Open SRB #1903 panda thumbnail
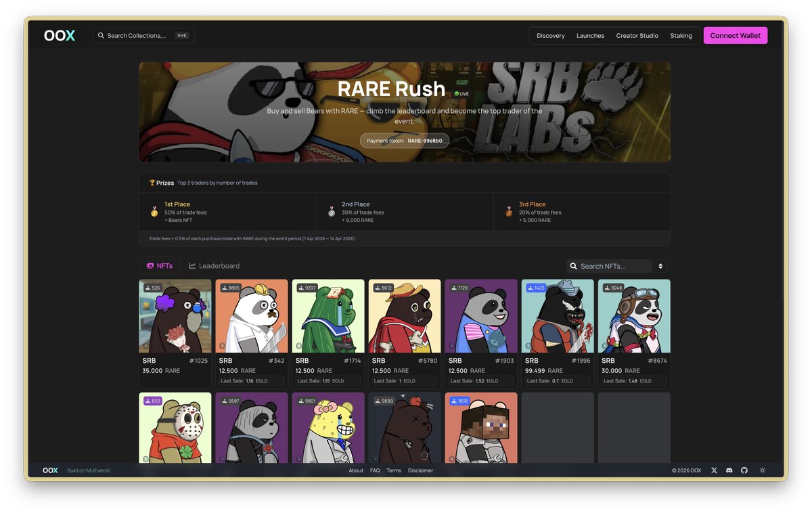The height and width of the screenshot is (513, 812). (481, 316)
